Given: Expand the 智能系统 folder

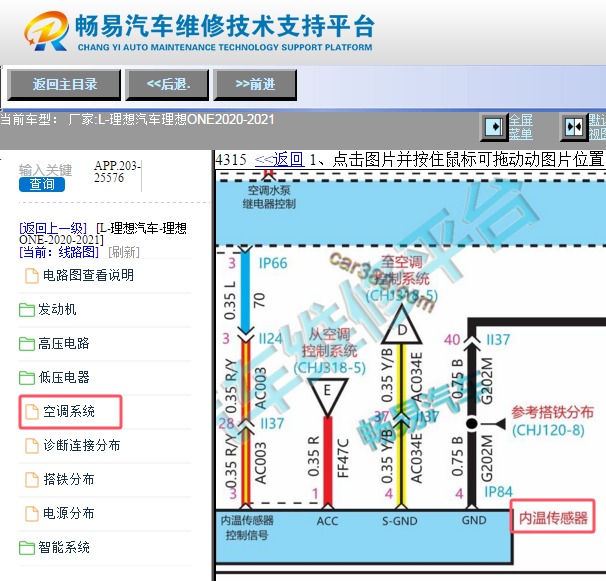Looking at the screenshot, I should (x=64, y=548).
